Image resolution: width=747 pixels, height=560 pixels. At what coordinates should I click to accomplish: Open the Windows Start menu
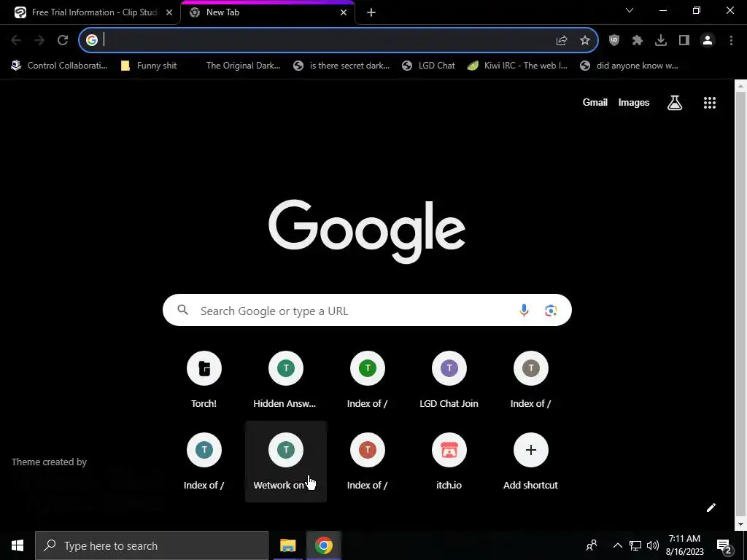point(18,545)
